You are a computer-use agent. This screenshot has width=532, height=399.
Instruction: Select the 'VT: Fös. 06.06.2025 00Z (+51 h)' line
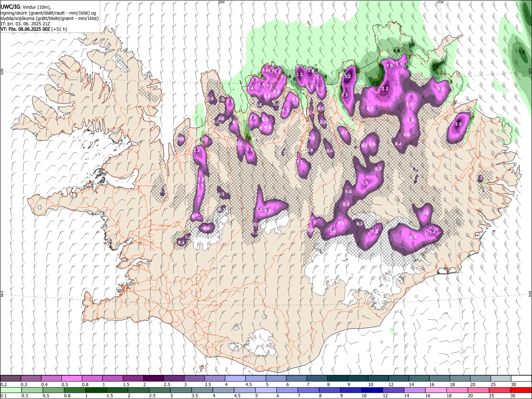click(x=34, y=29)
